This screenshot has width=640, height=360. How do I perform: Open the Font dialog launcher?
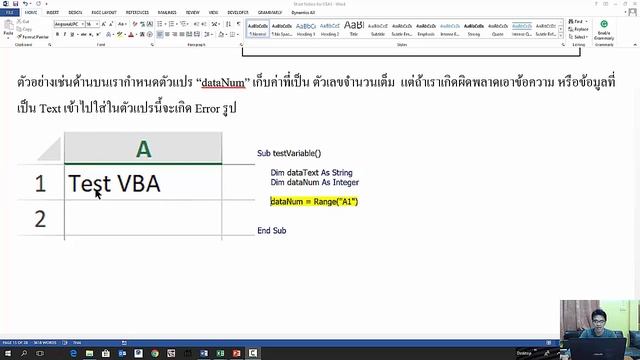[x=152, y=45]
